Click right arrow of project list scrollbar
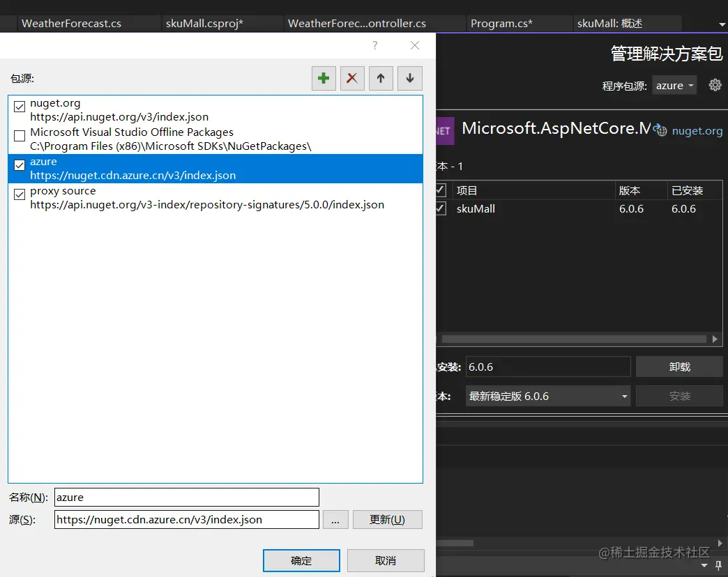Viewport: 728px width, 577px height. 715,339
